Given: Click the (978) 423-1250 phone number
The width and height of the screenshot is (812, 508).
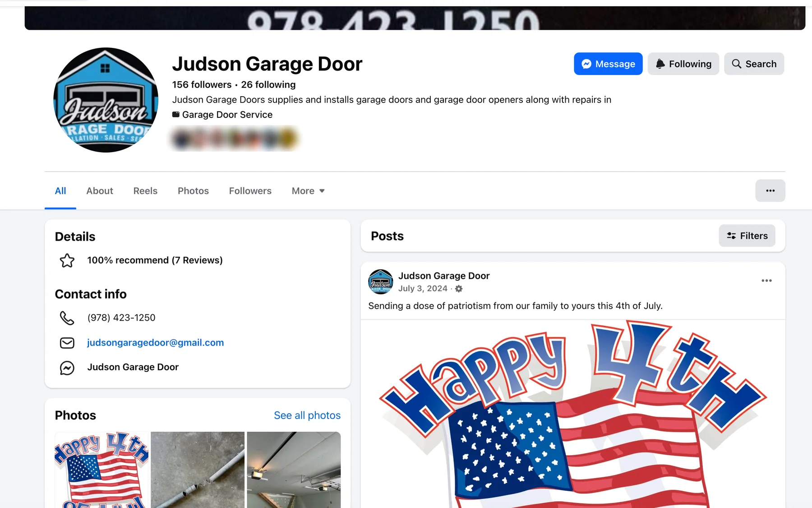Looking at the screenshot, I should point(121,318).
